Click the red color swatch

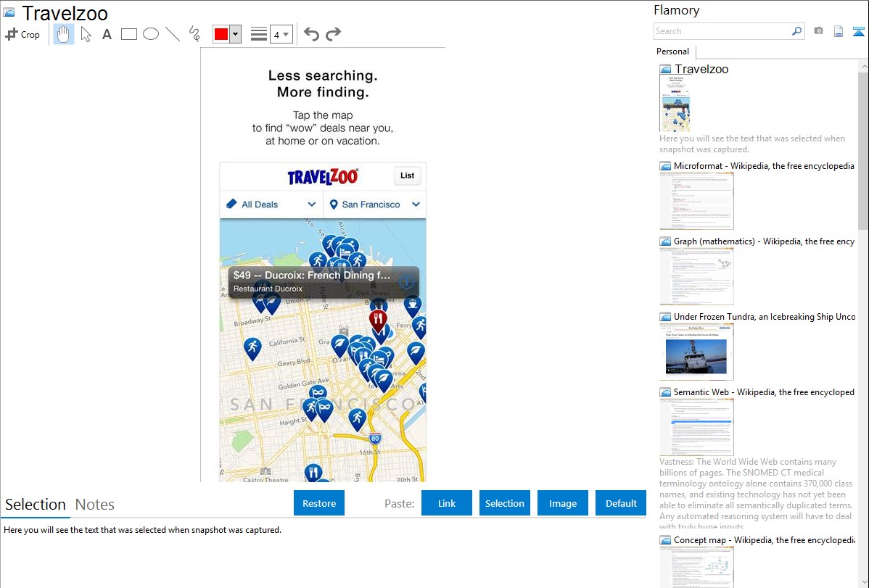coord(221,34)
